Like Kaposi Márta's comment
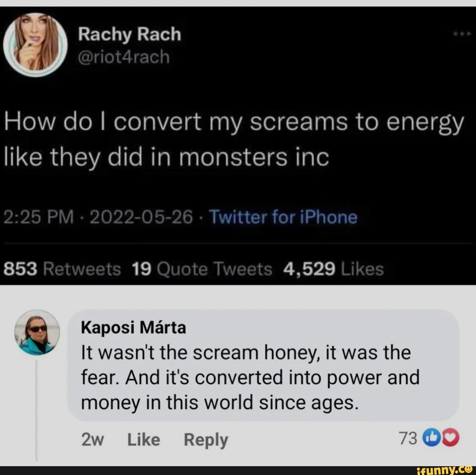The image size is (476, 475). [143, 439]
